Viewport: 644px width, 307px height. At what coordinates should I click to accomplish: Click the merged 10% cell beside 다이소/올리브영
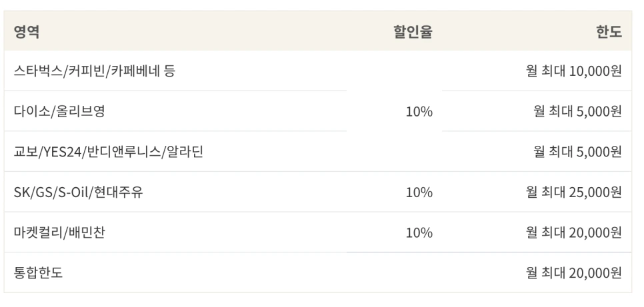[x=419, y=111]
